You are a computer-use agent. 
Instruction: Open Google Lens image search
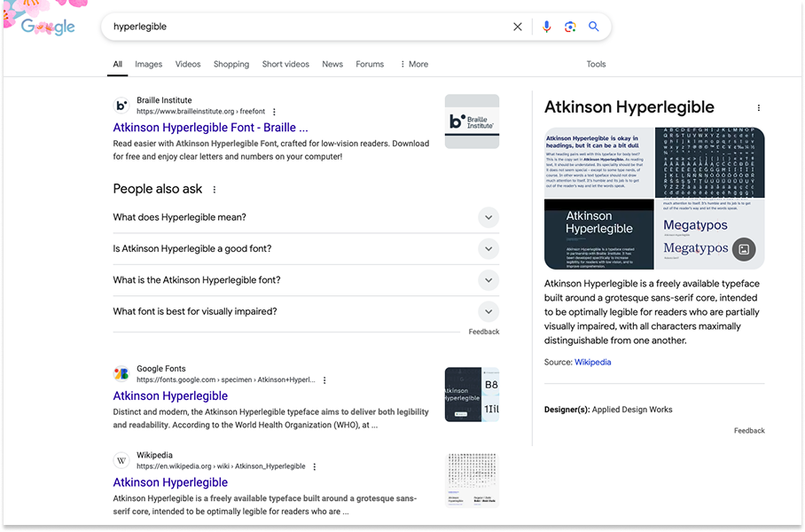pyautogui.click(x=570, y=27)
